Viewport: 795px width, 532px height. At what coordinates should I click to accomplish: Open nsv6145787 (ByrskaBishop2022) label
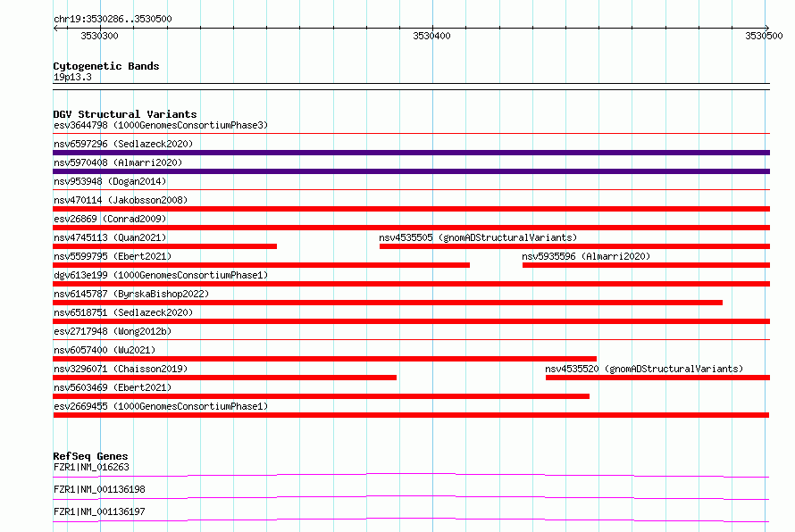click(131, 294)
